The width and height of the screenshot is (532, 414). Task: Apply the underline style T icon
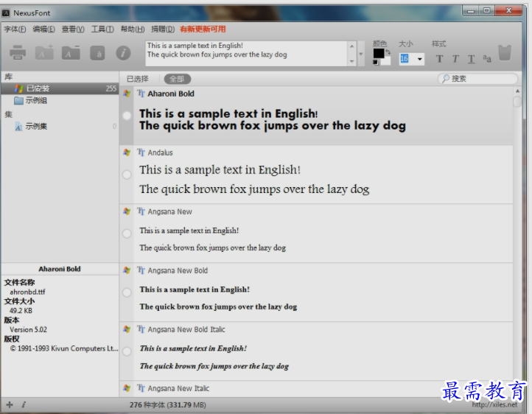[472, 60]
